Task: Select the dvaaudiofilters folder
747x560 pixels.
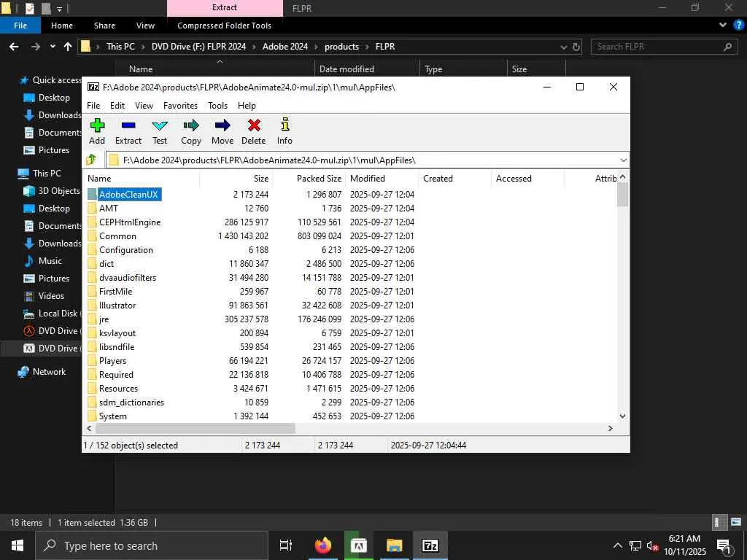Action: tap(127, 278)
